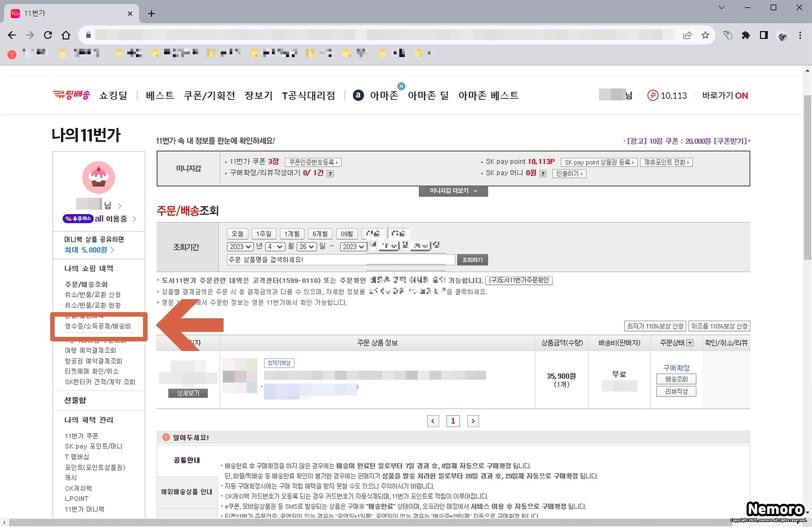Image resolution: width=812 pixels, height=527 pixels.
Task: Select the 1주일 period option
Action: click(x=264, y=234)
